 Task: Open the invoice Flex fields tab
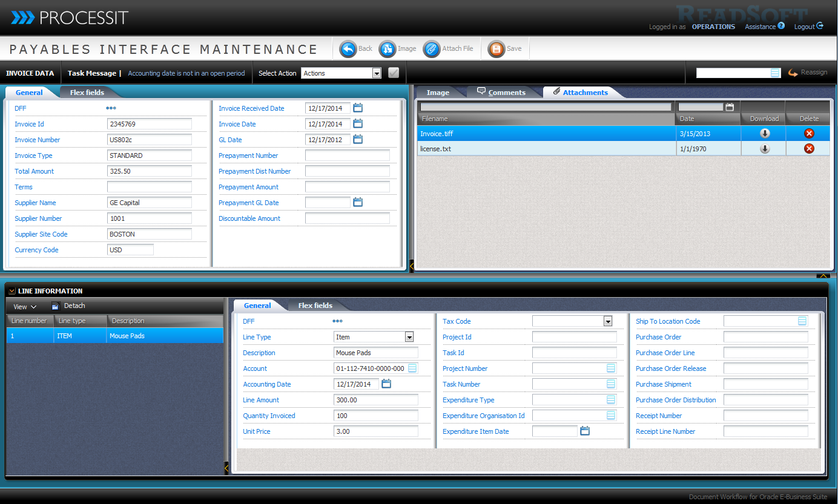pyautogui.click(x=87, y=93)
